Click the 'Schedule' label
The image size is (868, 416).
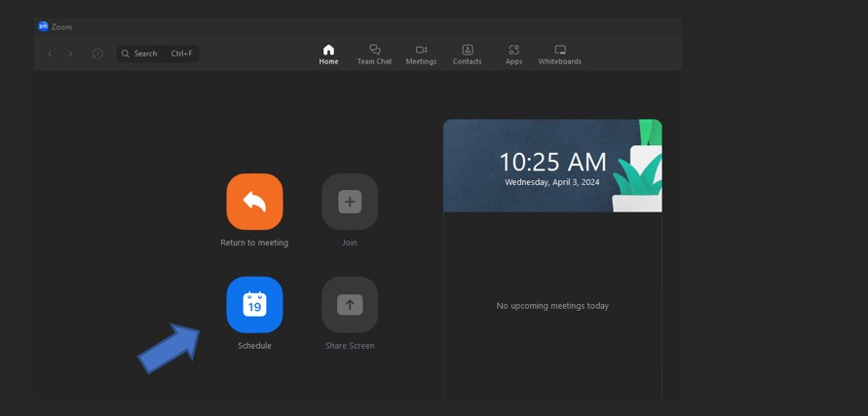click(x=254, y=346)
